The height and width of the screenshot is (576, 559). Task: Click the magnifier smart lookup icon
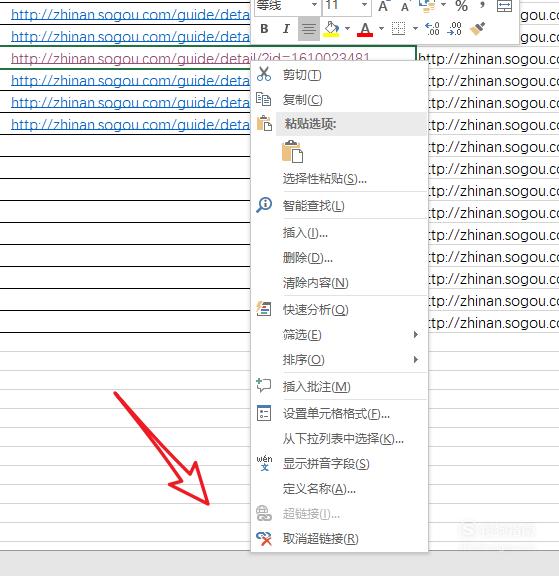click(x=264, y=205)
